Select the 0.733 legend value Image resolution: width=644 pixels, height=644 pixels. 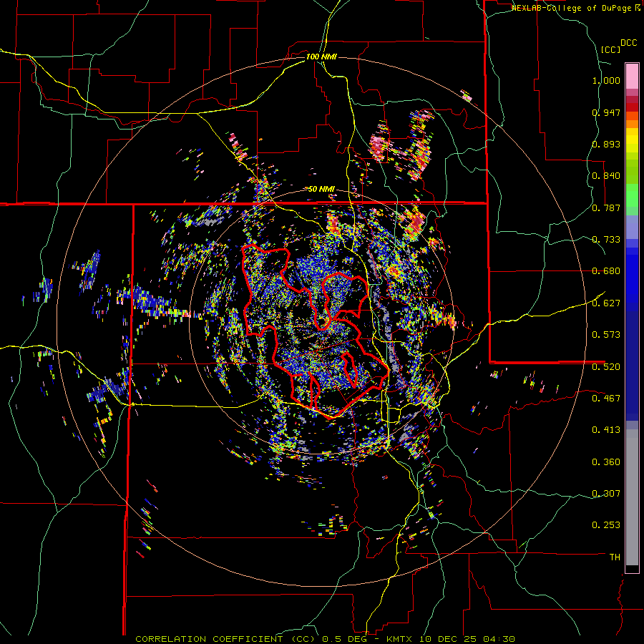606,240
